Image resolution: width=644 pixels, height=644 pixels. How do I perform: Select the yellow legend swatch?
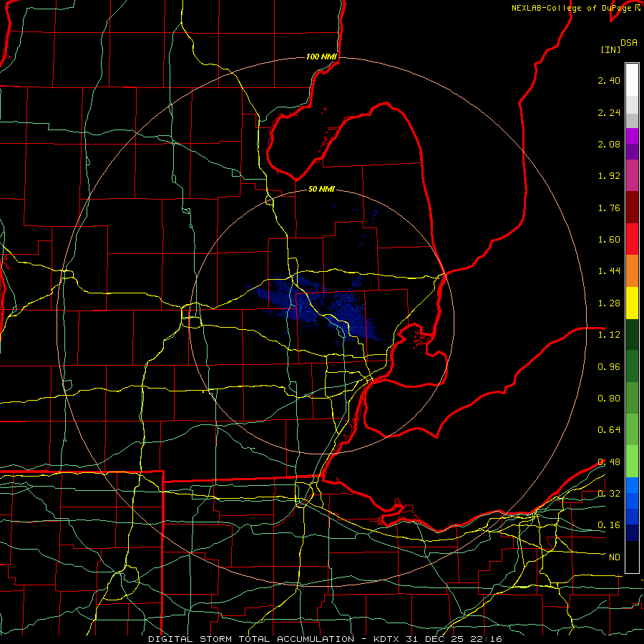[632, 303]
